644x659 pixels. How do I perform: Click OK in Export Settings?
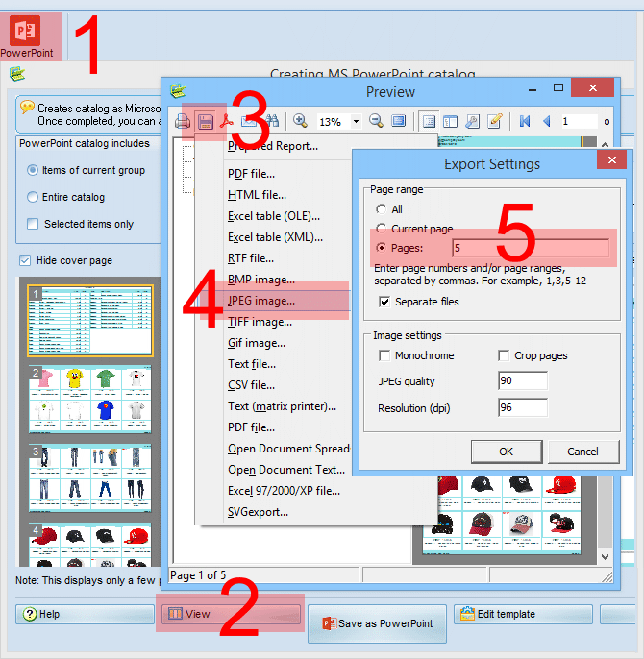(507, 452)
